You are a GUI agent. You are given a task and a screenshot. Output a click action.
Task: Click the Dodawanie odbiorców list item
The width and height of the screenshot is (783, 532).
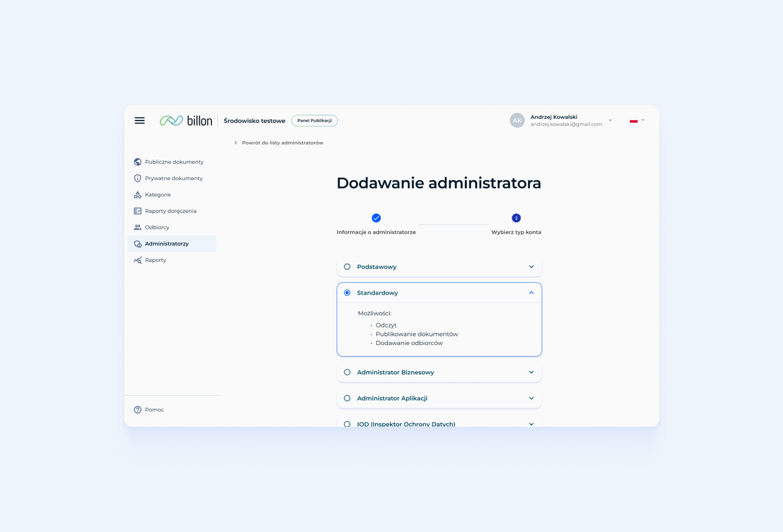(x=409, y=343)
